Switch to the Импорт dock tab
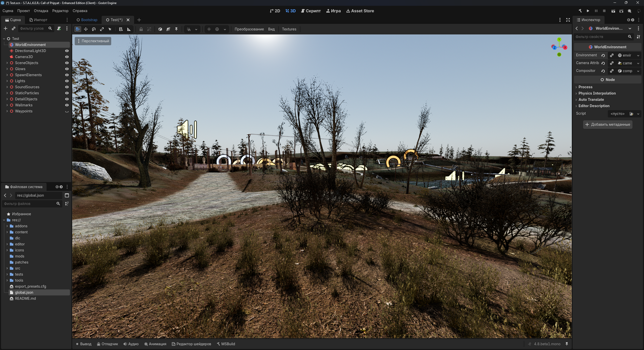Image resolution: width=644 pixels, height=350 pixels. click(38, 20)
